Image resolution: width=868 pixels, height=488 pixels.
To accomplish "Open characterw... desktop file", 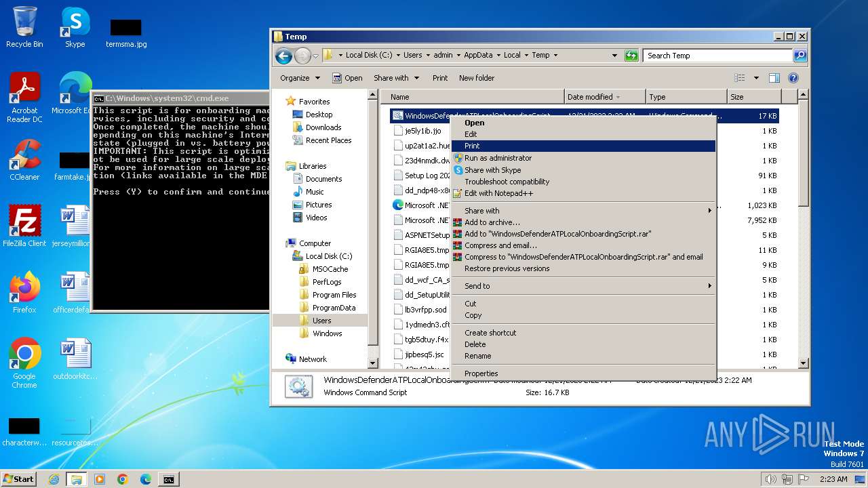I will click(x=24, y=431).
